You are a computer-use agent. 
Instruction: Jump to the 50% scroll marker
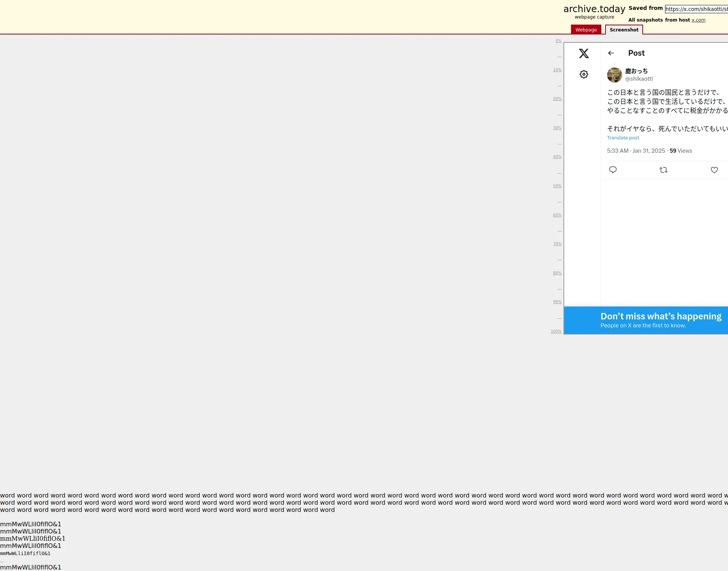click(557, 186)
